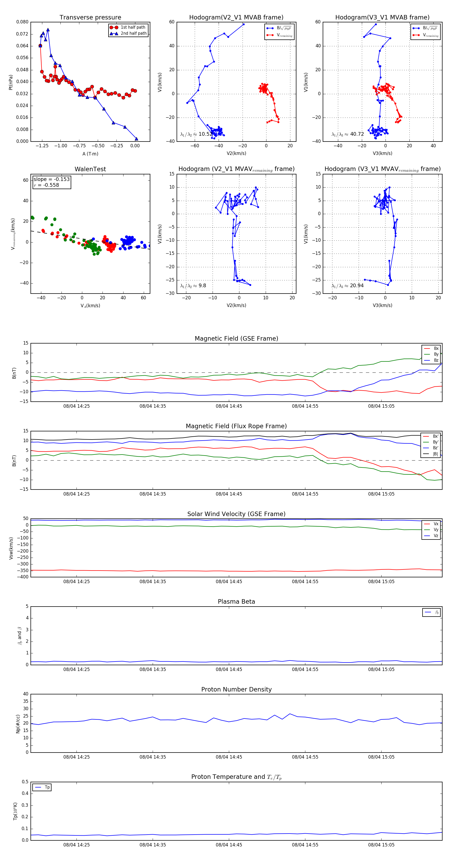
Task: Click the "Plasma Beta" plot title
Action: [x=236, y=602]
